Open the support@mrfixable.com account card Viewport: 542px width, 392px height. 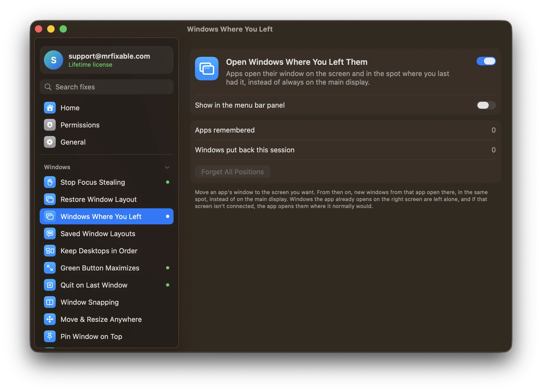point(107,60)
